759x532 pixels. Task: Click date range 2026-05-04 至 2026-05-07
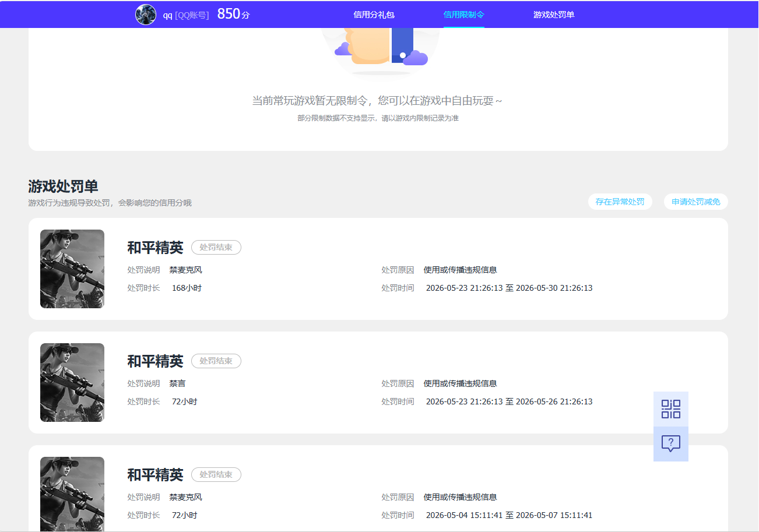[x=509, y=515]
